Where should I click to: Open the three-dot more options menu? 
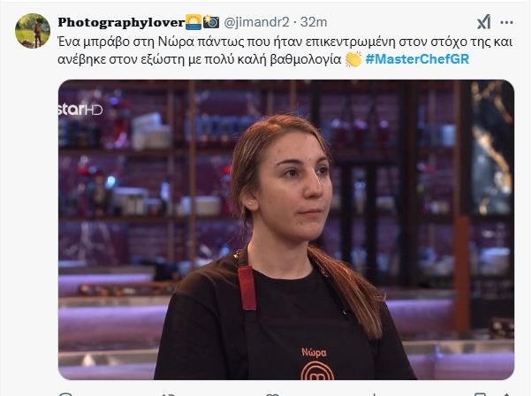[506, 23]
